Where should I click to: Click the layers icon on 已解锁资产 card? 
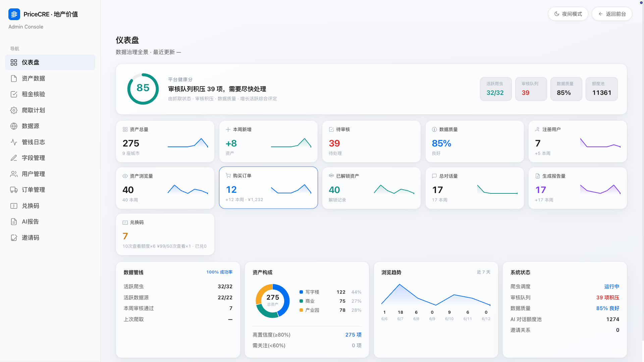(x=331, y=176)
